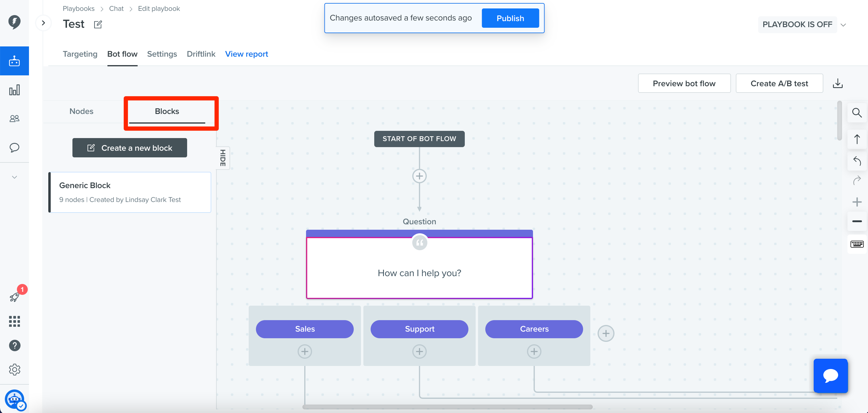The width and height of the screenshot is (868, 413).
Task: Hide the nodes and blocks panel
Action: 223,158
